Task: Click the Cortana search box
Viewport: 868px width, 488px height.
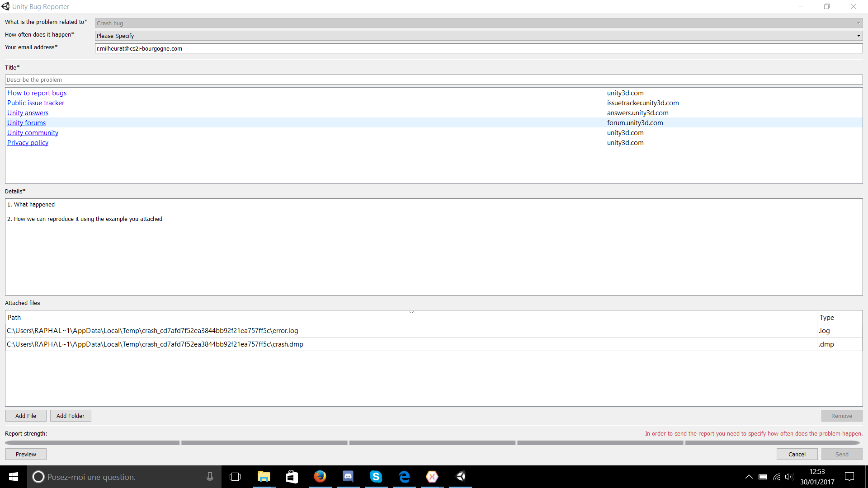Action: coord(124,477)
